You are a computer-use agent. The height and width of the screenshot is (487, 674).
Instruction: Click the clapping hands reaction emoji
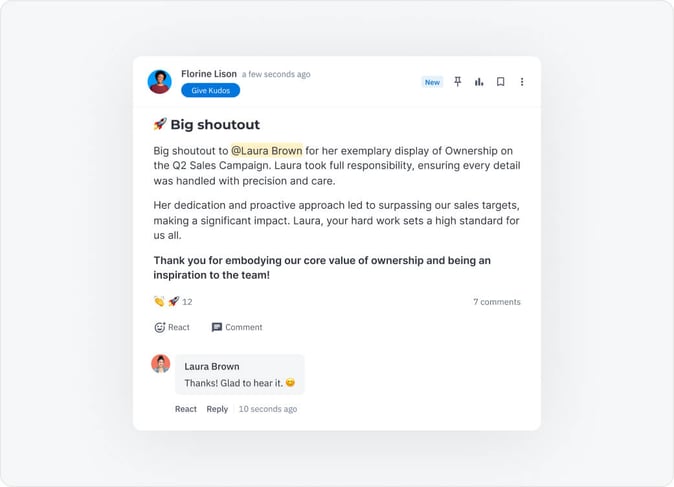click(159, 301)
